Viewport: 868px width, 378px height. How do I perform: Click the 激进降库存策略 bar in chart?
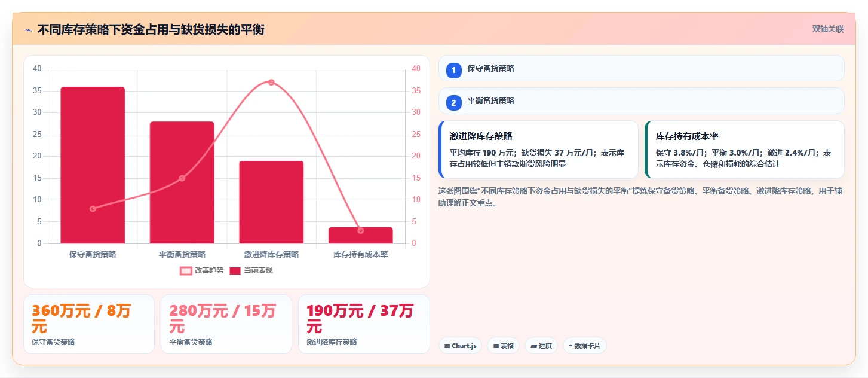271,202
